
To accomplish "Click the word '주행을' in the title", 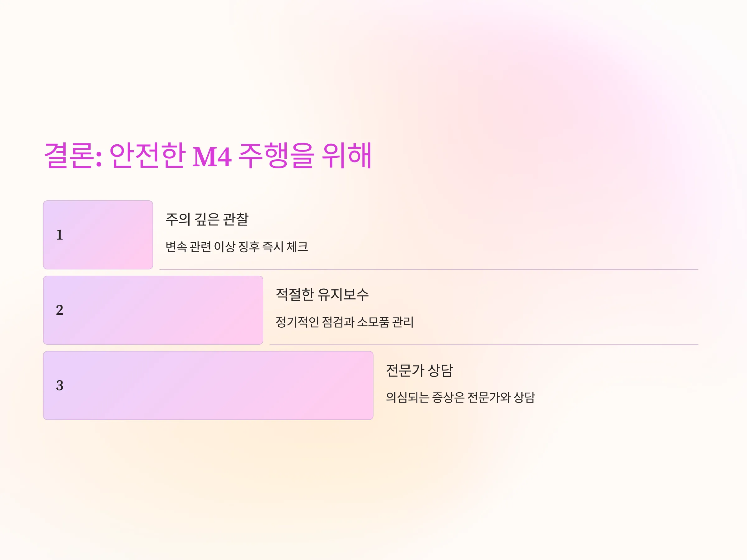I will [276, 156].
